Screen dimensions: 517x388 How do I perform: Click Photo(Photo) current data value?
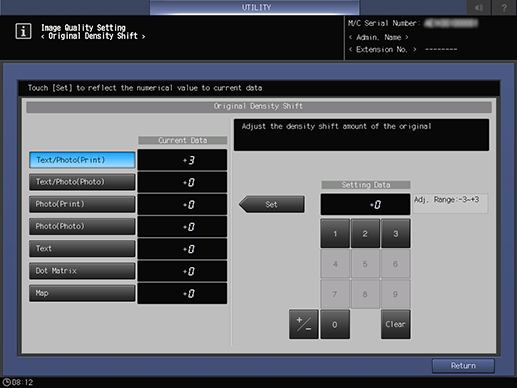182,227
